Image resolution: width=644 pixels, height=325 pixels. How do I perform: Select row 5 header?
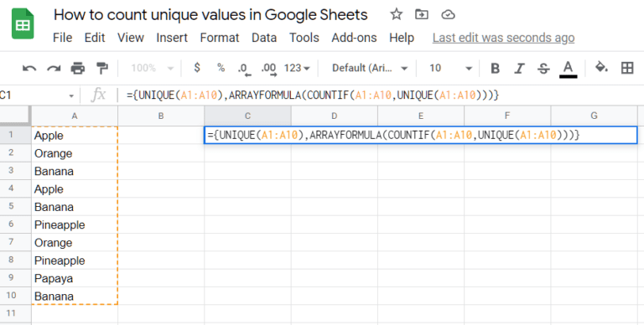pyautogui.click(x=15, y=206)
